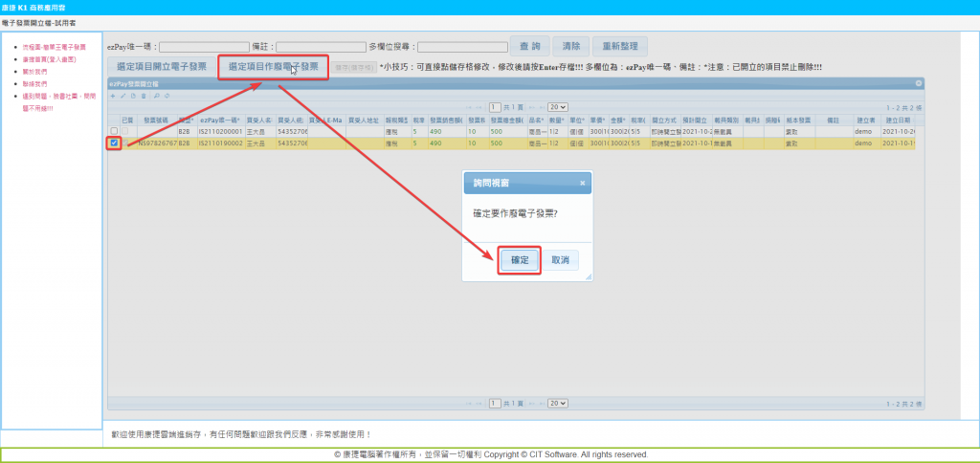
Task: Click the copy row icon in grid toolbar
Action: pyautogui.click(x=133, y=96)
